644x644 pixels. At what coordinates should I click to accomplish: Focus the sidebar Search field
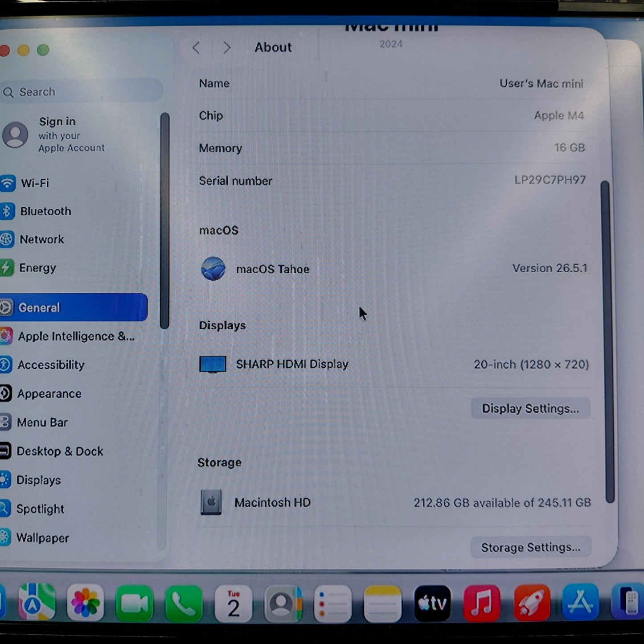pyautogui.click(x=81, y=92)
